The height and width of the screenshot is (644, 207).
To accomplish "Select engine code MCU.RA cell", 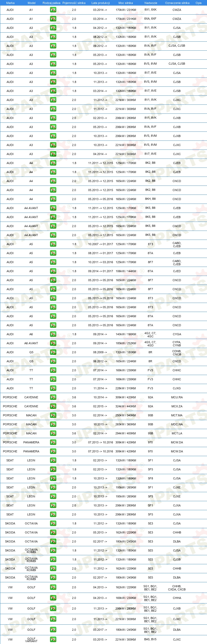I will pyautogui.click(x=177, y=397).
